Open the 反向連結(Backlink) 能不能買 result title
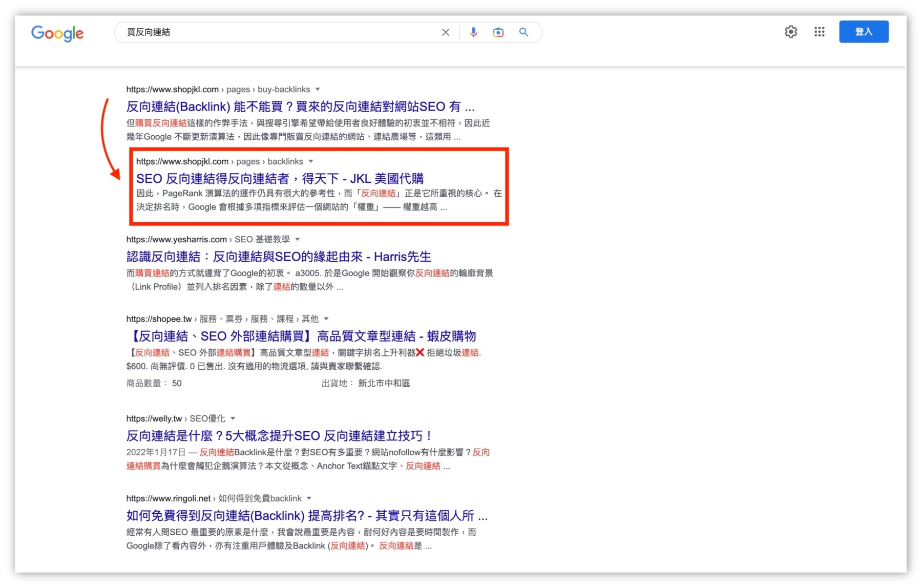 pyautogui.click(x=300, y=107)
